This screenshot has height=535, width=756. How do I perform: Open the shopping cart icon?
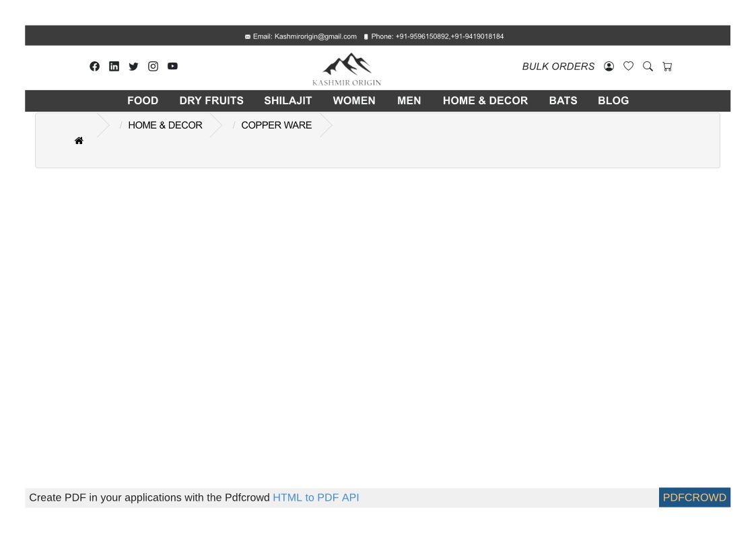pyautogui.click(x=667, y=66)
